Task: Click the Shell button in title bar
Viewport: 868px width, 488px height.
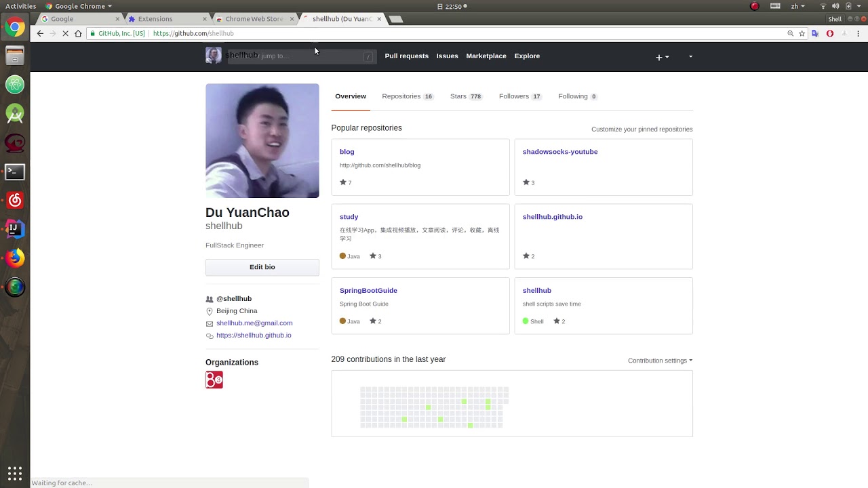Action: click(x=835, y=19)
